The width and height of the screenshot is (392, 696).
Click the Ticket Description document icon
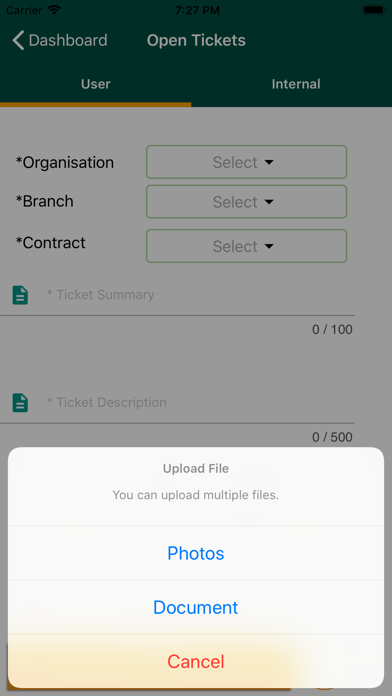pyautogui.click(x=20, y=403)
